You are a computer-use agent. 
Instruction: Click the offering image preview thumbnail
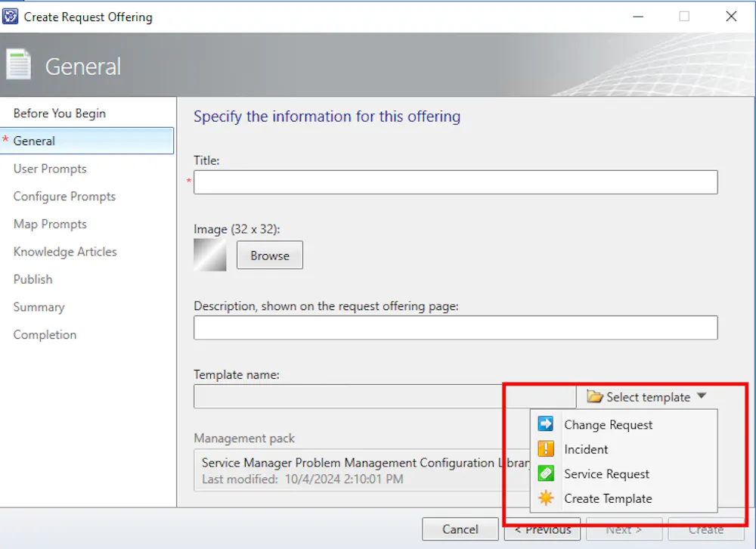click(209, 255)
